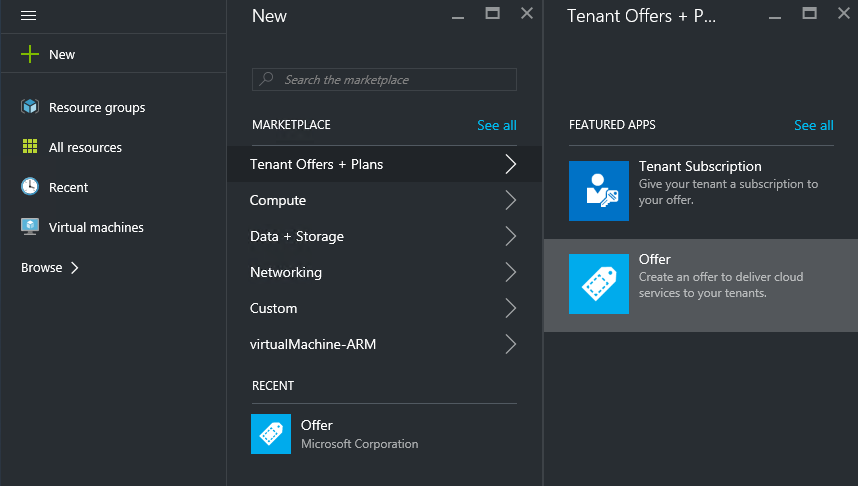Image resolution: width=858 pixels, height=486 pixels.
Task: Click See all next to Featured Apps
Action: tap(813, 125)
